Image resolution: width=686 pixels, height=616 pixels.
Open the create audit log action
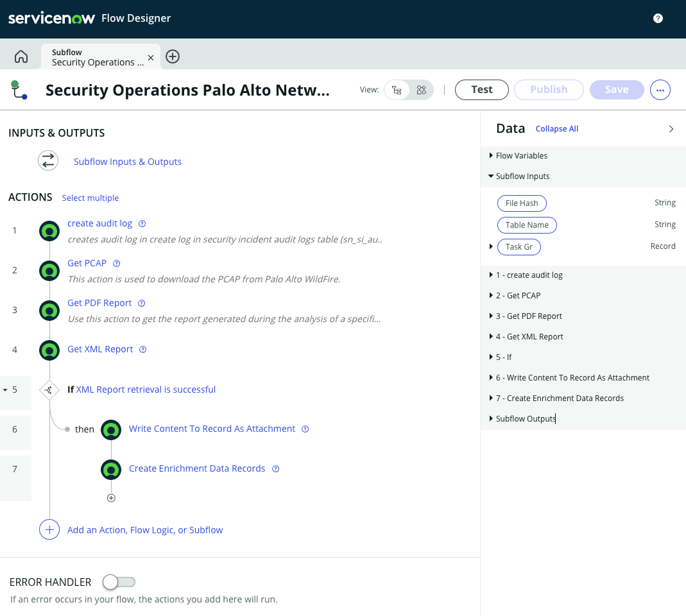[x=99, y=223]
